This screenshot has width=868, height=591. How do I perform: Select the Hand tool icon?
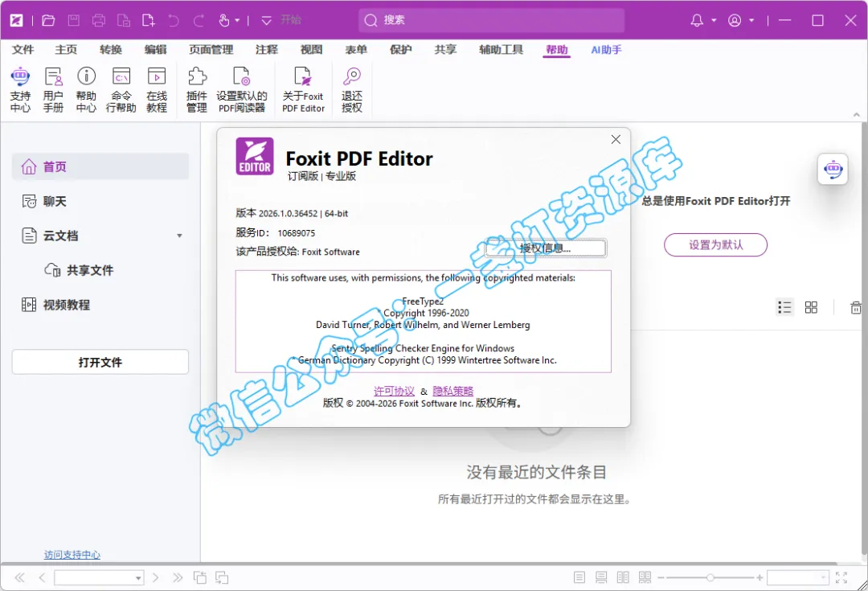click(x=223, y=20)
